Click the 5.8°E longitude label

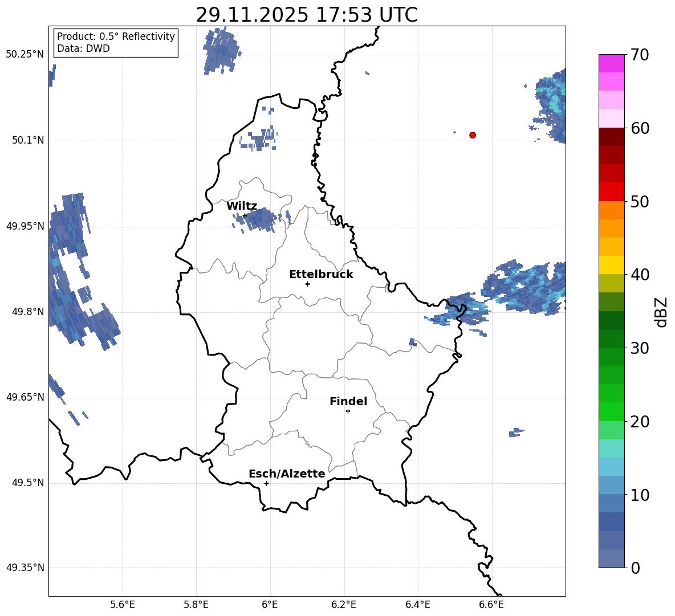(x=196, y=605)
